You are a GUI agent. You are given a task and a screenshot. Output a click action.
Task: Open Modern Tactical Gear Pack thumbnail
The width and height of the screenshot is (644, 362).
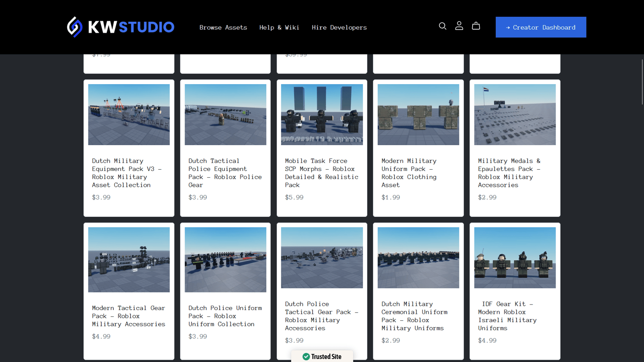129,260
